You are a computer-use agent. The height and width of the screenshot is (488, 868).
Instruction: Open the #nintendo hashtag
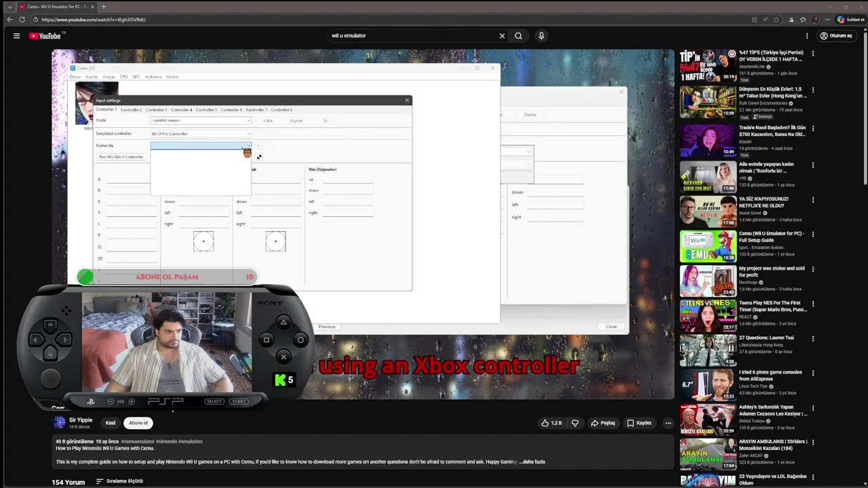pos(167,441)
